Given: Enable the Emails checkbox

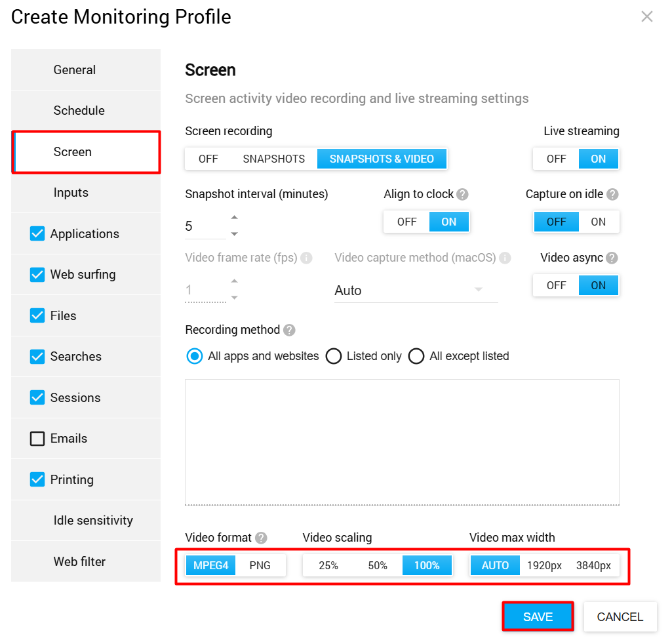Looking at the screenshot, I should [37, 439].
